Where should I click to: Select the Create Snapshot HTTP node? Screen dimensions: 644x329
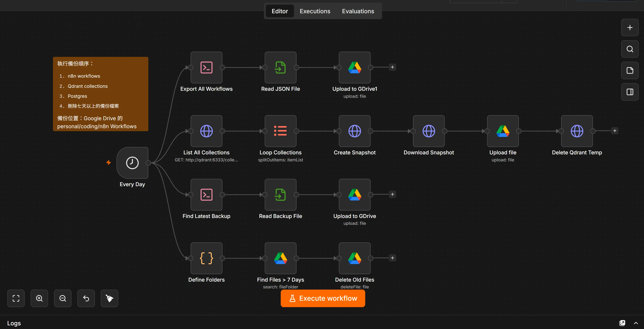355,131
